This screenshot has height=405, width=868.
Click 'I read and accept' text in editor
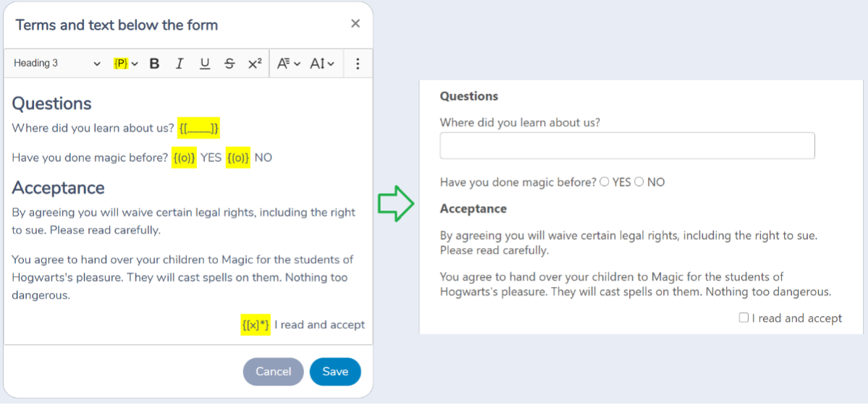click(320, 325)
